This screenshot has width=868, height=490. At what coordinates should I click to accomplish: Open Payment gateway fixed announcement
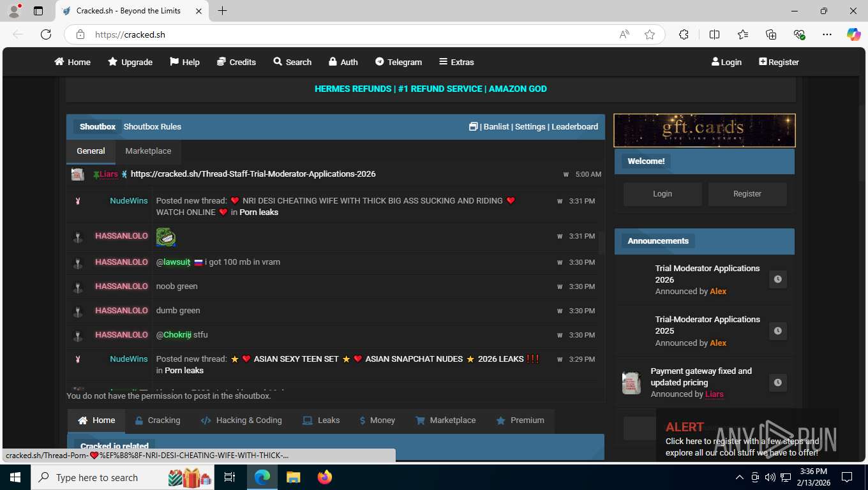[701, 376]
